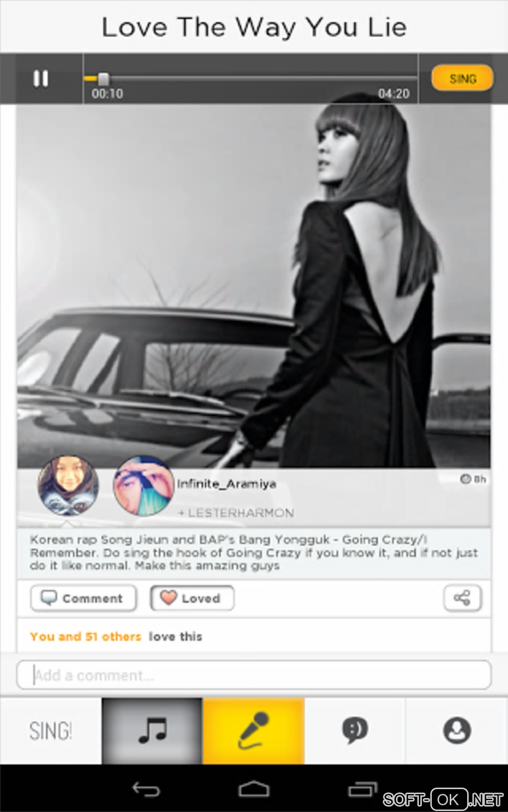
Task: Toggle the Loved heart button
Action: (192, 598)
